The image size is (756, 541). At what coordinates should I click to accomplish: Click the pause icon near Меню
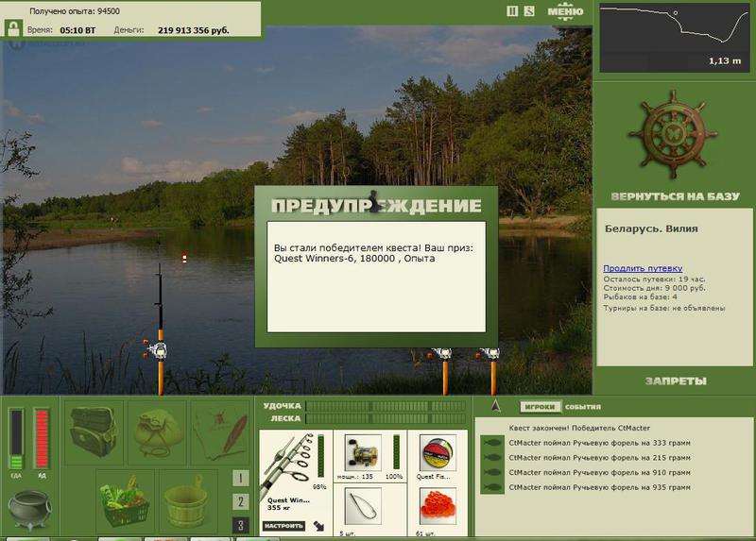[x=512, y=10]
